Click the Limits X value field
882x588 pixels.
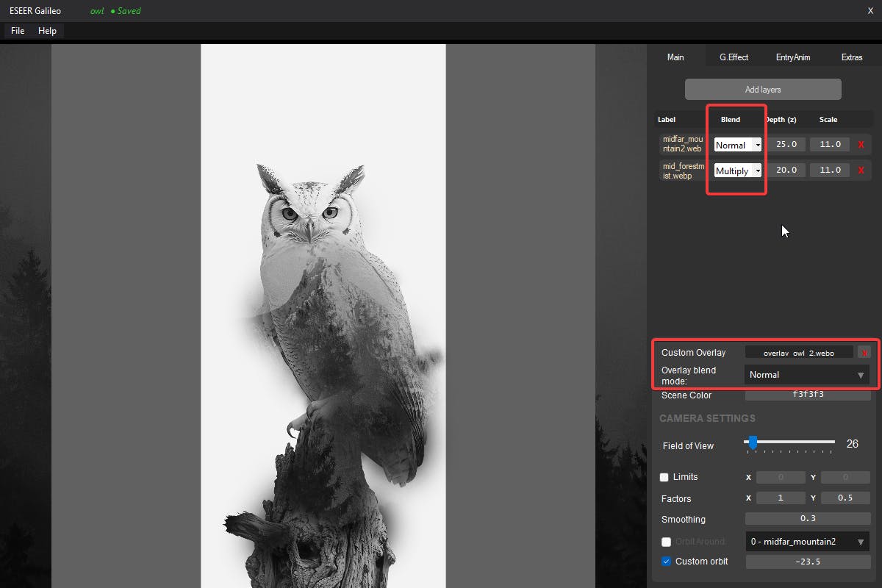click(x=781, y=478)
